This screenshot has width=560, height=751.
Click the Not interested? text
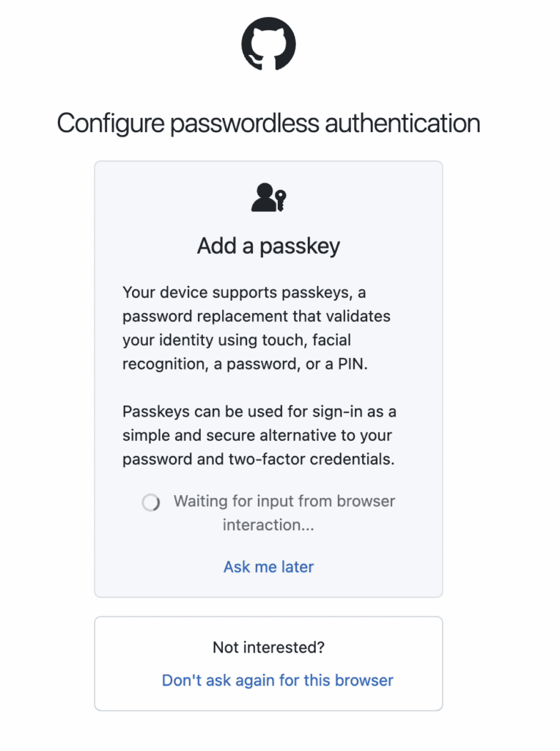[268, 648]
